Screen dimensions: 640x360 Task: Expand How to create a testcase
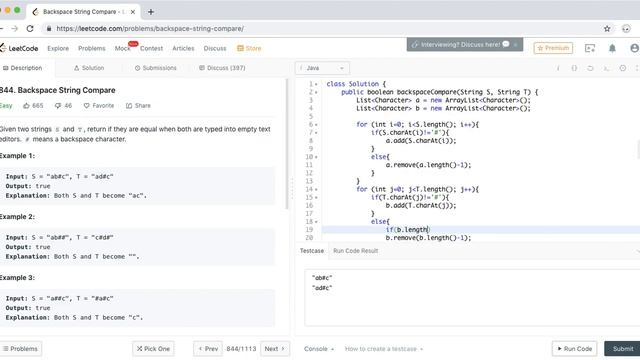384,349
